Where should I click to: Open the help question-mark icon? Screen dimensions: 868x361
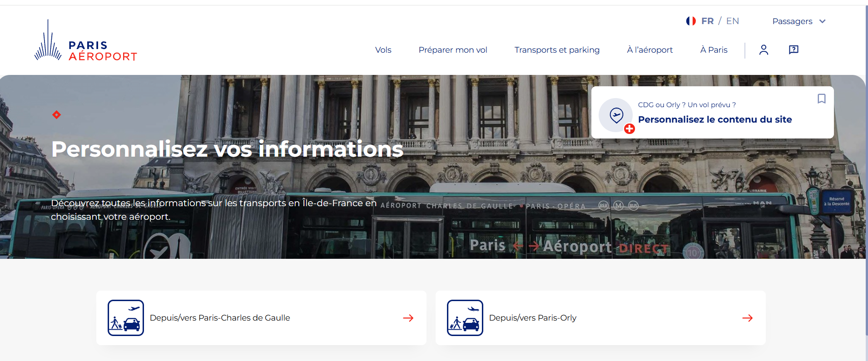pyautogui.click(x=794, y=49)
